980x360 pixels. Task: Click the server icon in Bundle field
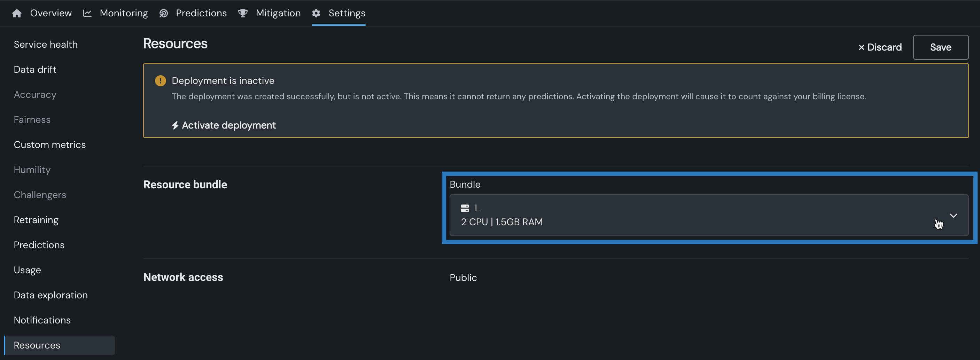click(x=465, y=208)
